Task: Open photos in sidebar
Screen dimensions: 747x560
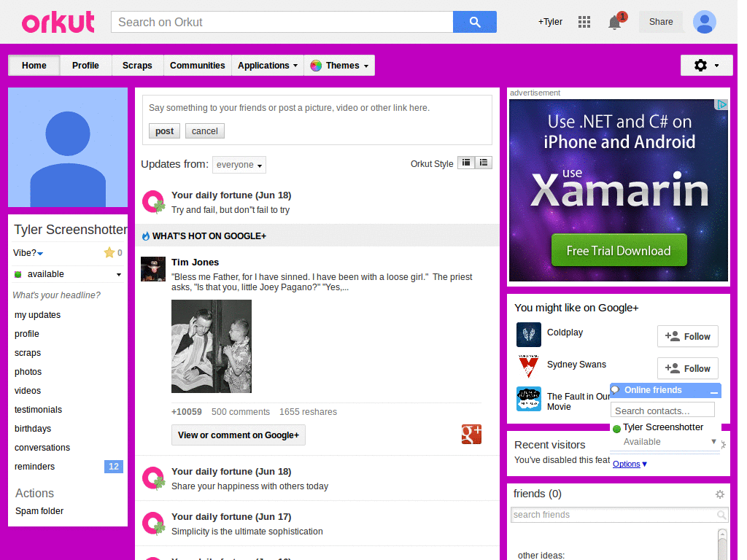Action: pyautogui.click(x=28, y=372)
